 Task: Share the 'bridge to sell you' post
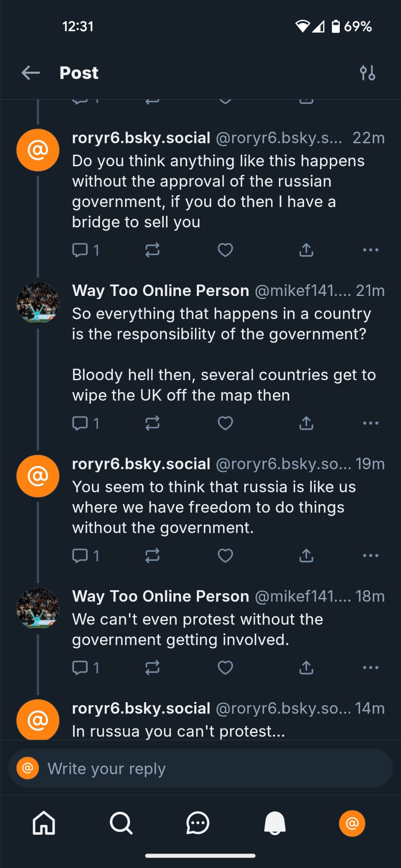tap(306, 250)
